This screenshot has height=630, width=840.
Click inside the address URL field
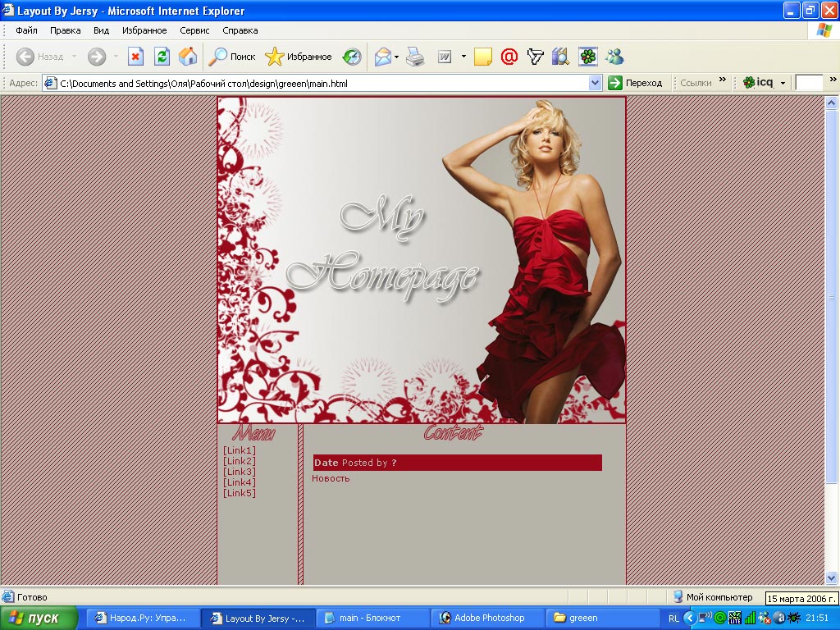pyautogui.click(x=320, y=83)
